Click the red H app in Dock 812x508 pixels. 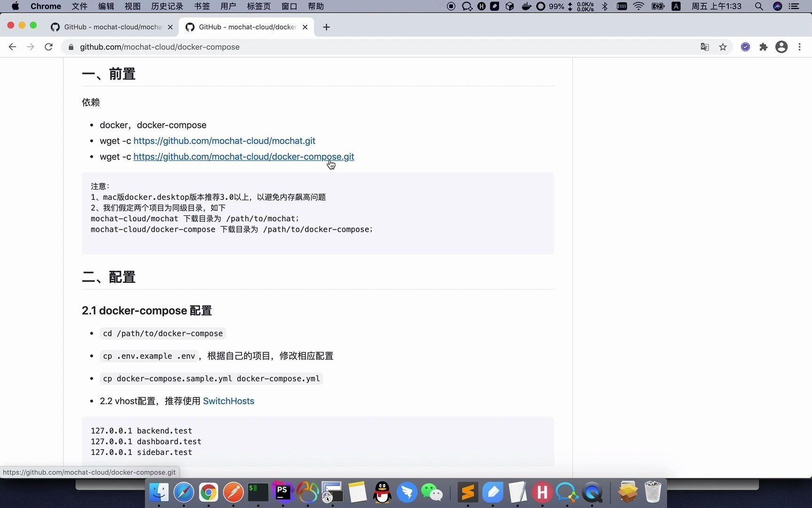pos(542,492)
